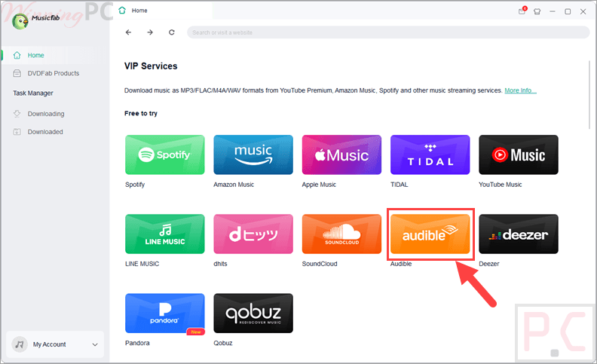Go forward with the right arrow icon

(150, 32)
